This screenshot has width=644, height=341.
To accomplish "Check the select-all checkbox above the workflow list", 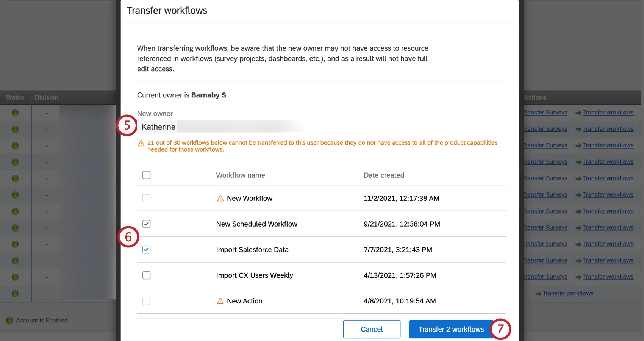I will (x=146, y=175).
